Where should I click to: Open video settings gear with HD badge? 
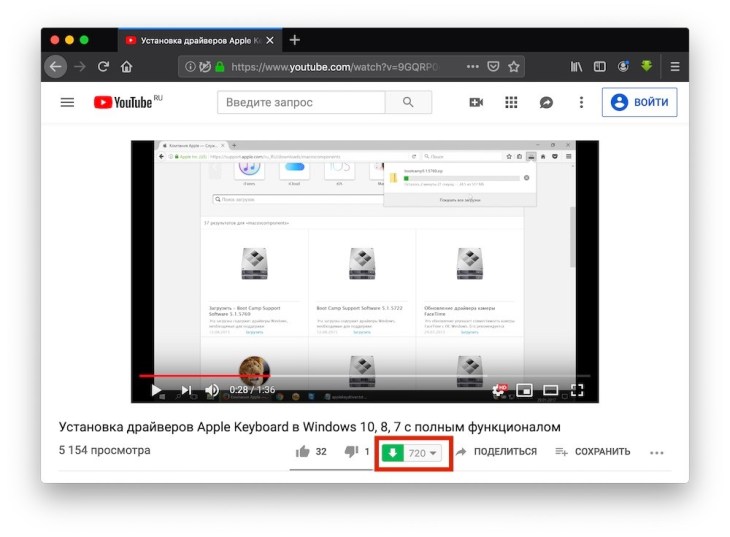(x=500, y=390)
